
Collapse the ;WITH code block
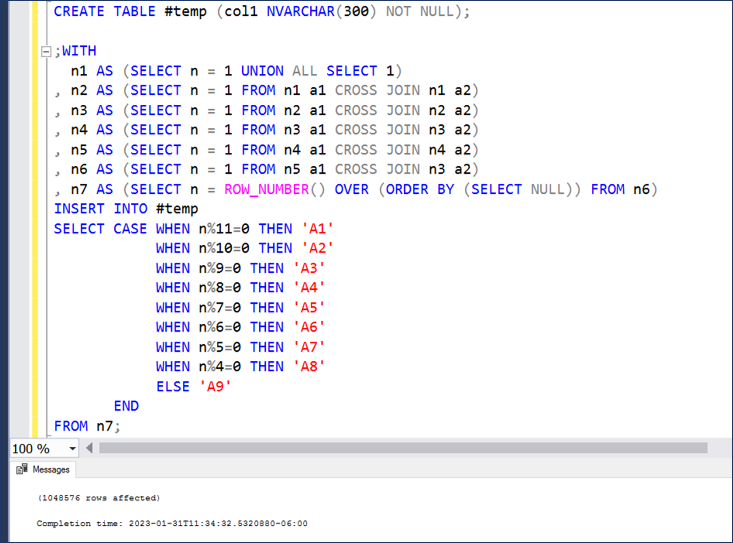pyautogui.click(x=46, y=51)
